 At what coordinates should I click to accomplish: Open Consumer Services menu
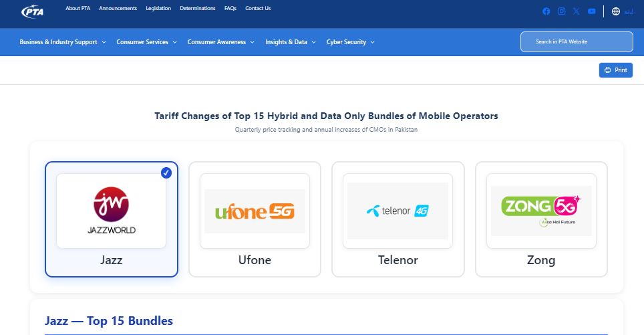(142, 42)
